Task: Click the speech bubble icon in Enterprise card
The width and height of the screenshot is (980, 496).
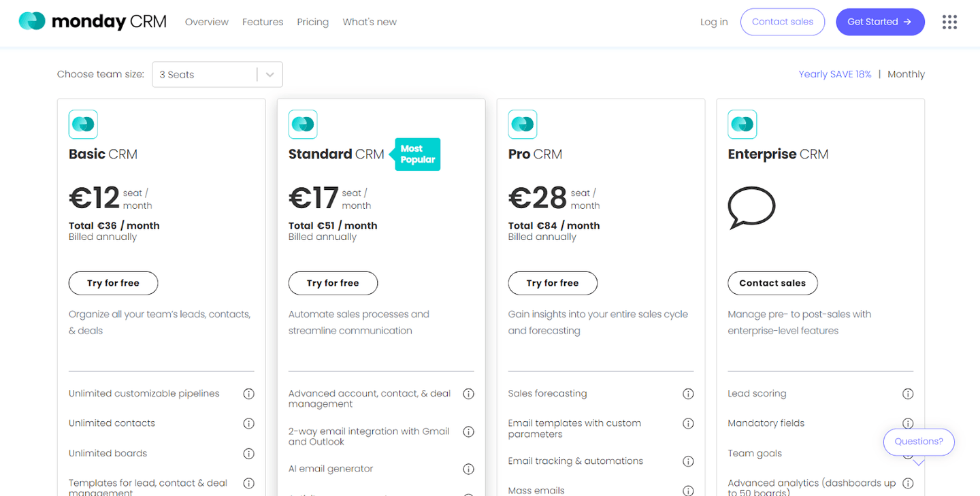Action: tap(751, 208)
